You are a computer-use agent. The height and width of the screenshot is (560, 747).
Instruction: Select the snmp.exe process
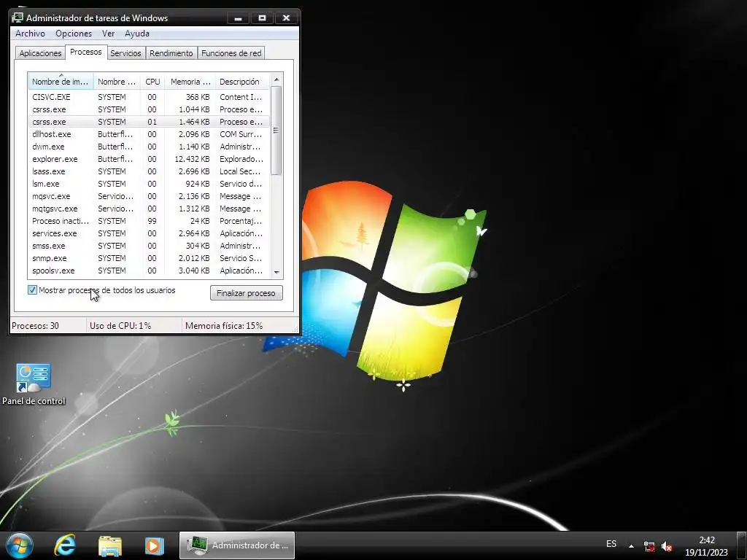149,257
